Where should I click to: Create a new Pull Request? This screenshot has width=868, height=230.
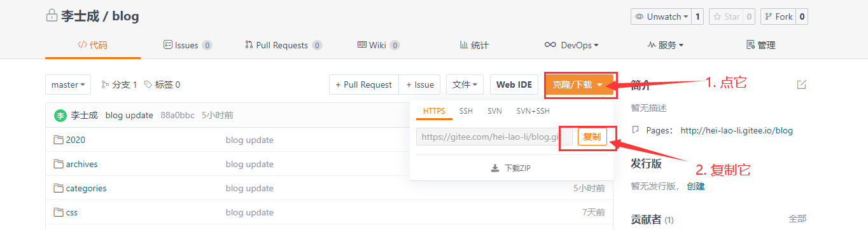pos(364,85)
